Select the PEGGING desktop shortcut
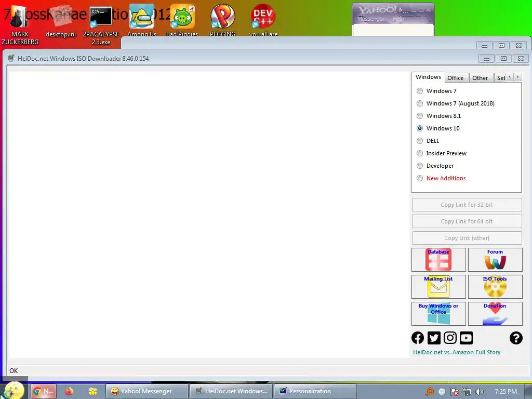 pyautogui.click(x=222, y=20)
